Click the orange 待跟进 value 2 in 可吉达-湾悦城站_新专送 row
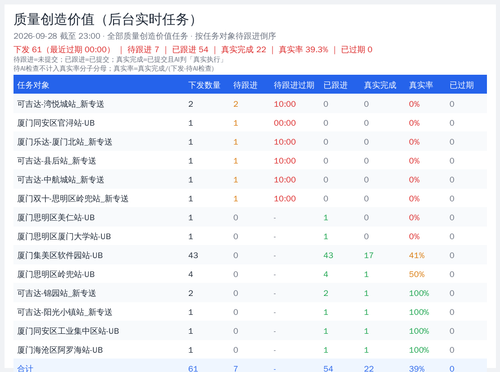This screenshot has width=500, height=372. [x=236, y=104]
